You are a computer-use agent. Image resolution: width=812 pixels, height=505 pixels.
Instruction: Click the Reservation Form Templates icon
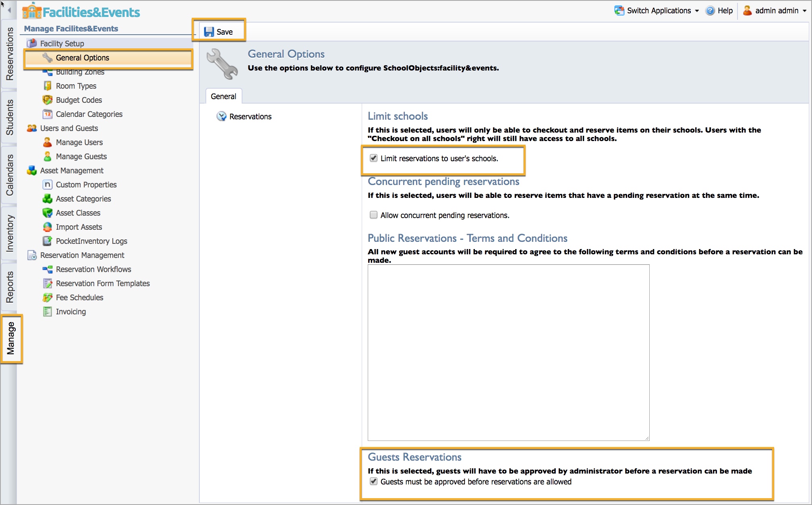48,283
